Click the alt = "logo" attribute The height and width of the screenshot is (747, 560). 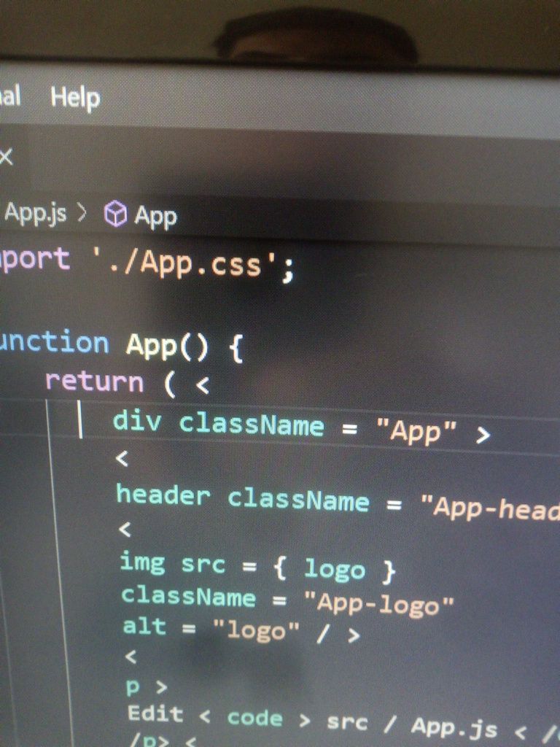(211, 629)
